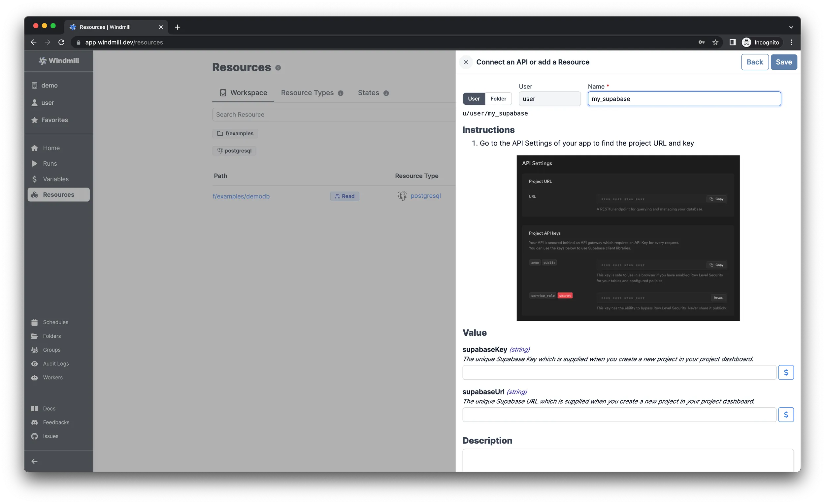Screen dimensions: 825x504
Task: Click the Back button in dialog
Action: [x=754, y=62]
